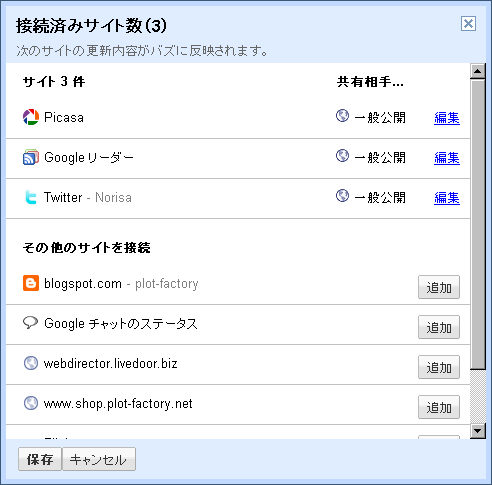Open 編集 link for Google リーダー
Image resolution: width=492 pixels, height=485 pixels.
[447, 158]
